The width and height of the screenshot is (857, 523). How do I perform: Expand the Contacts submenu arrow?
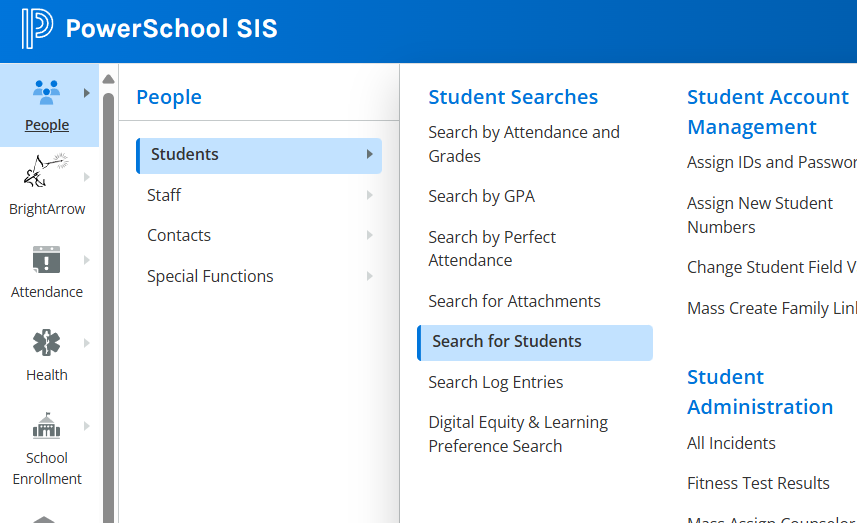pyautogui.click(x=370, y=236)
